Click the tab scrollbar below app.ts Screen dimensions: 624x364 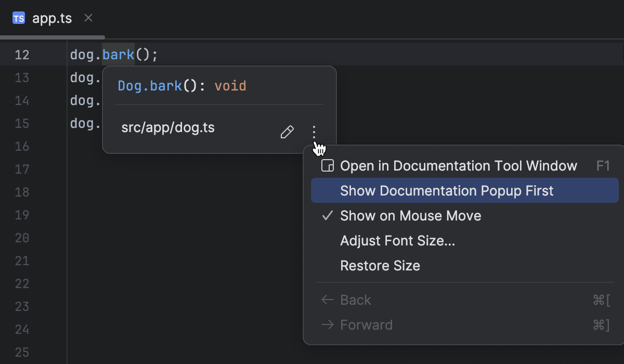pyautogui.click(x=52, y=37)
